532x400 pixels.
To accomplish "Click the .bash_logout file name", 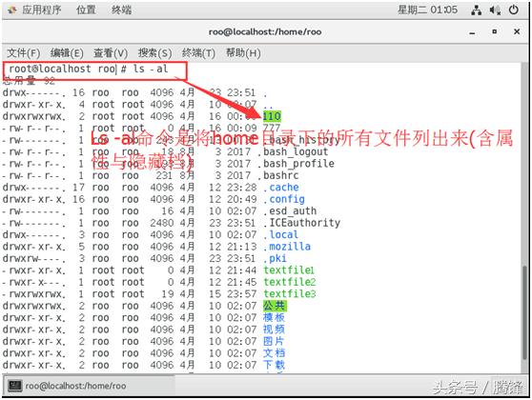I will click(293, 151).
